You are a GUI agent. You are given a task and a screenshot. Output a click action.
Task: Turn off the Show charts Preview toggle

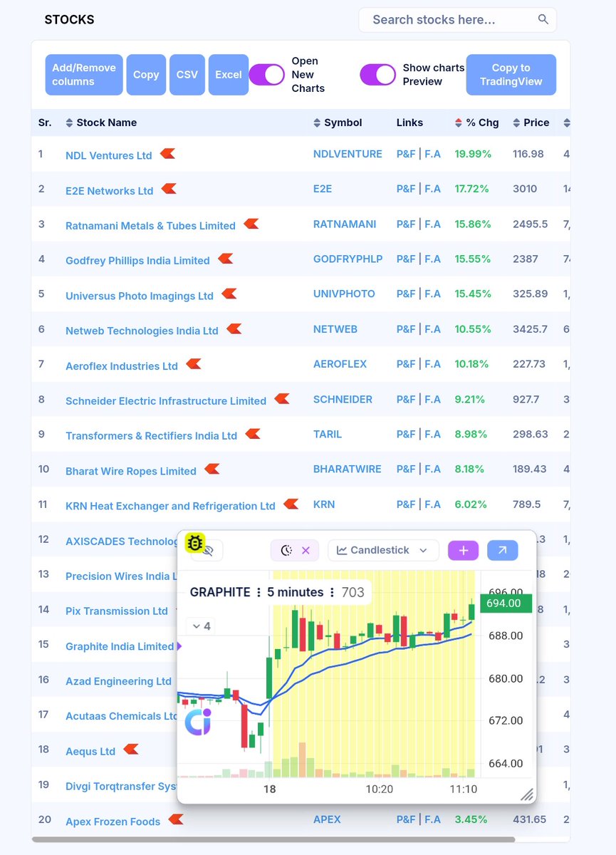coord(377,74)
